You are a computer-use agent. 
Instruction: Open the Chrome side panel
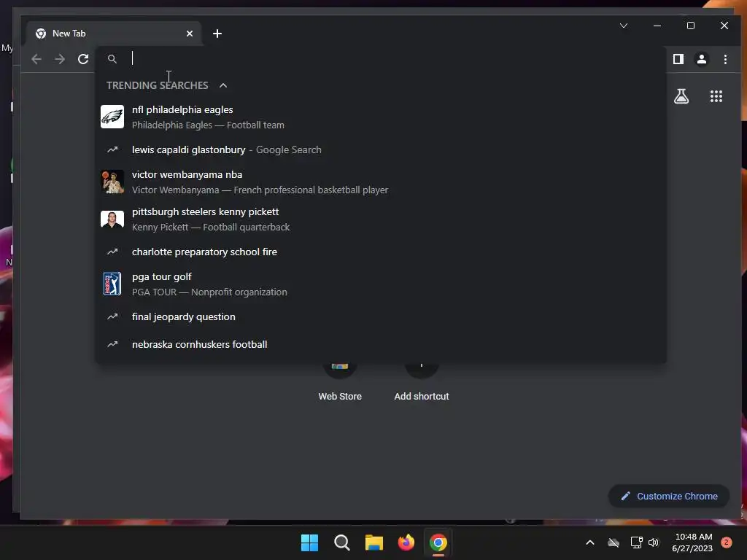pos(678,59)
